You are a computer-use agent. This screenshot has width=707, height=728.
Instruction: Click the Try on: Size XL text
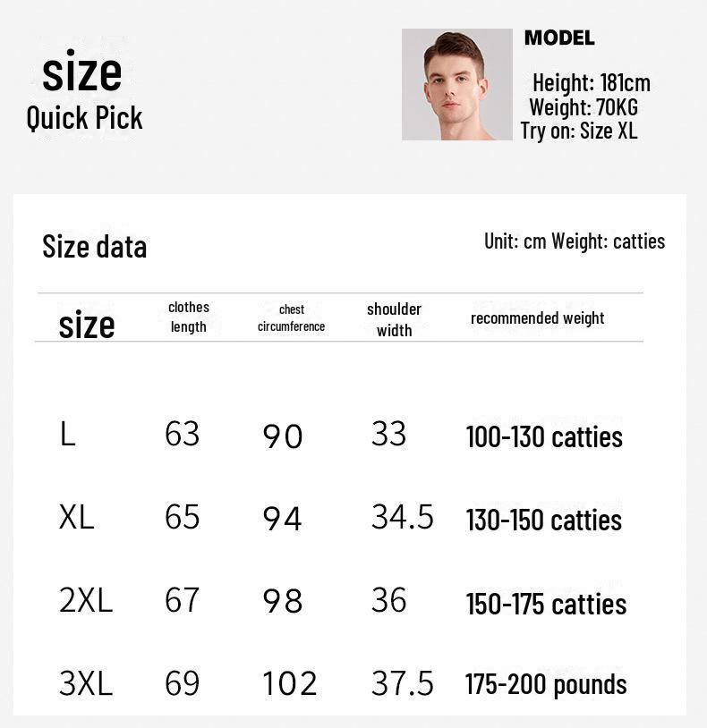[x=579, y=131]
